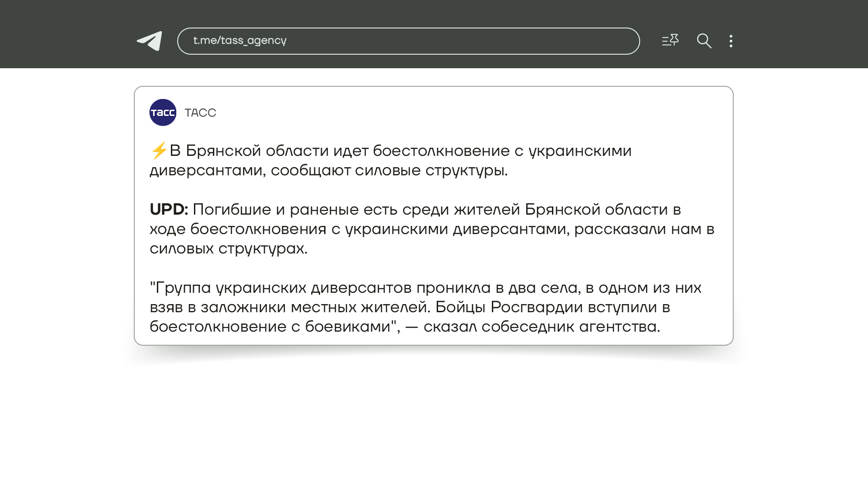
Task: Click the word заложники in the quoted text
Action: [243, 307]
